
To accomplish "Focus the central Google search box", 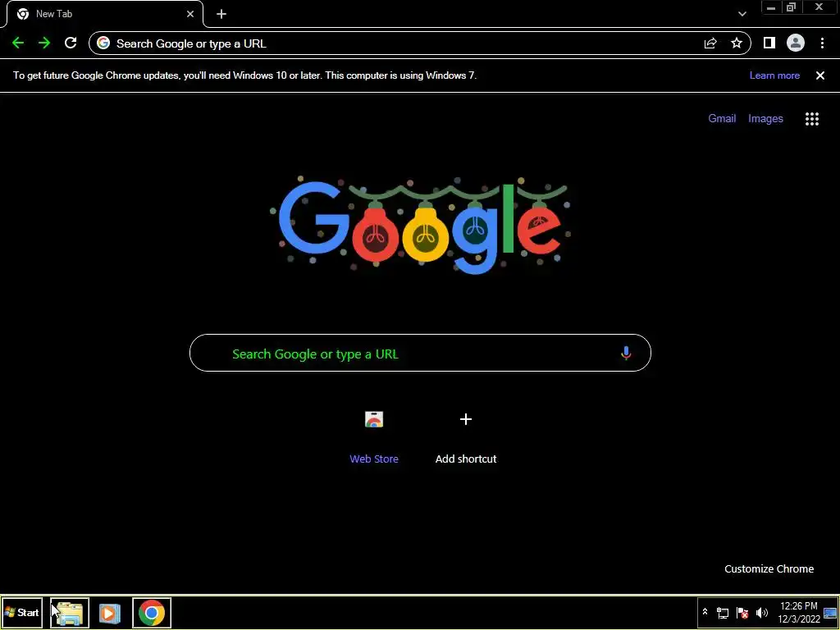I will coord(421,353).
